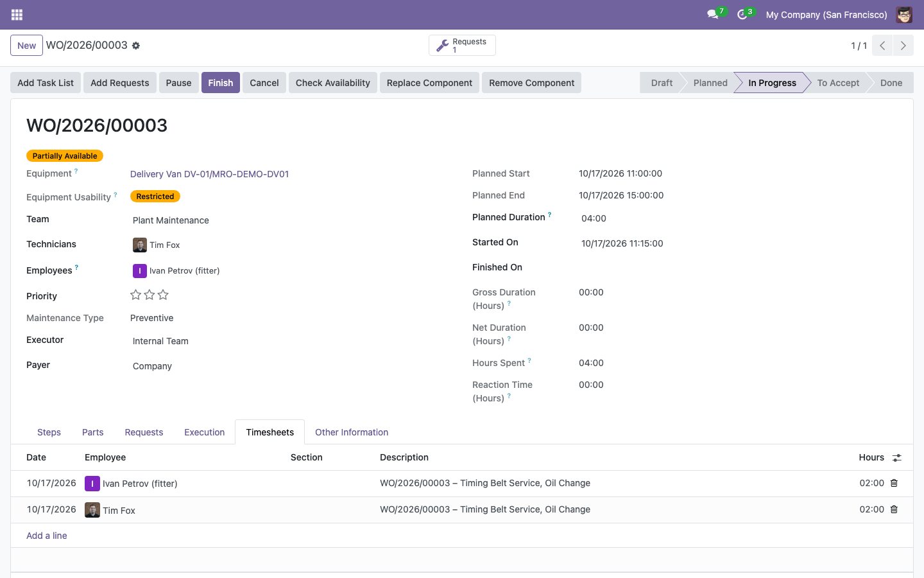
Task: Open the Requests wrench smart button
Action: tap(462, 46)
